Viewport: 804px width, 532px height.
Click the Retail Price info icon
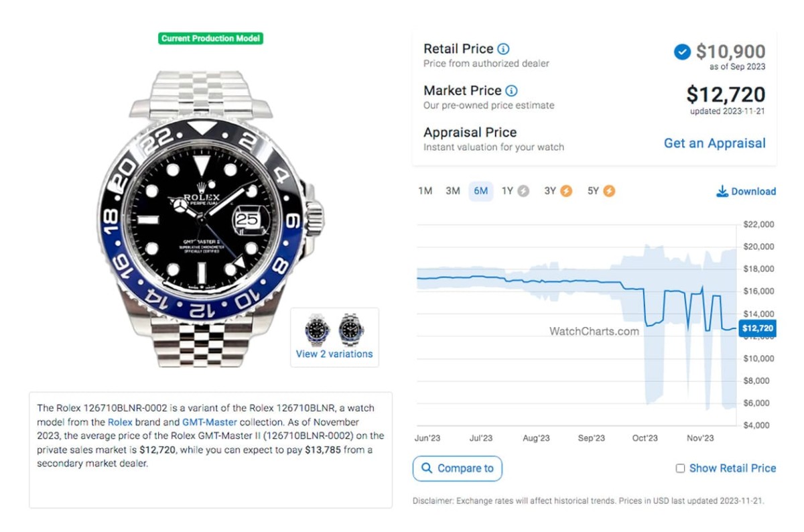coord(504,49)
